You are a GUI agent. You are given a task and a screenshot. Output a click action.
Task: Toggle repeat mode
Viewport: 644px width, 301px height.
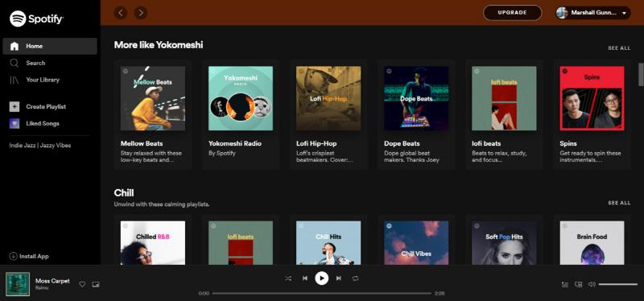point(355,278)
